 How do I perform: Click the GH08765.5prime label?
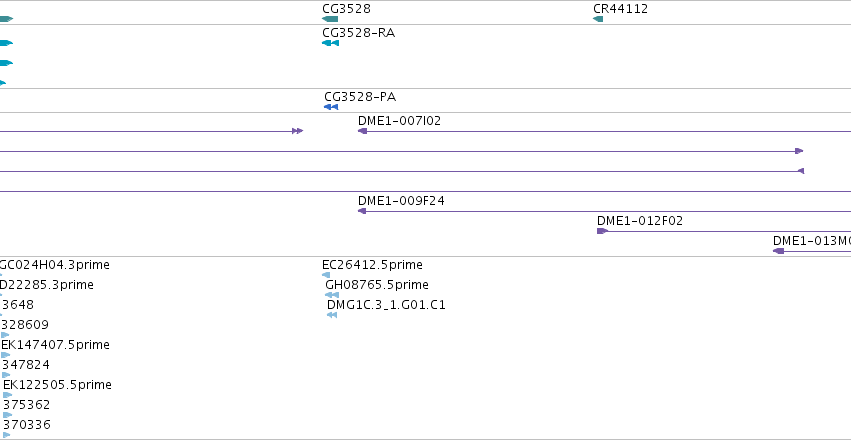tap(377, 285)
